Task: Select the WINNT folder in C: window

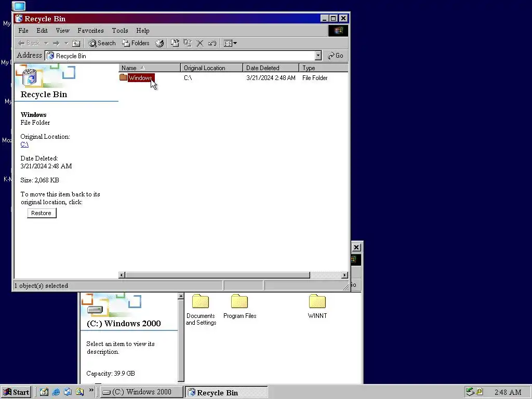Action: tap(317, 307)
